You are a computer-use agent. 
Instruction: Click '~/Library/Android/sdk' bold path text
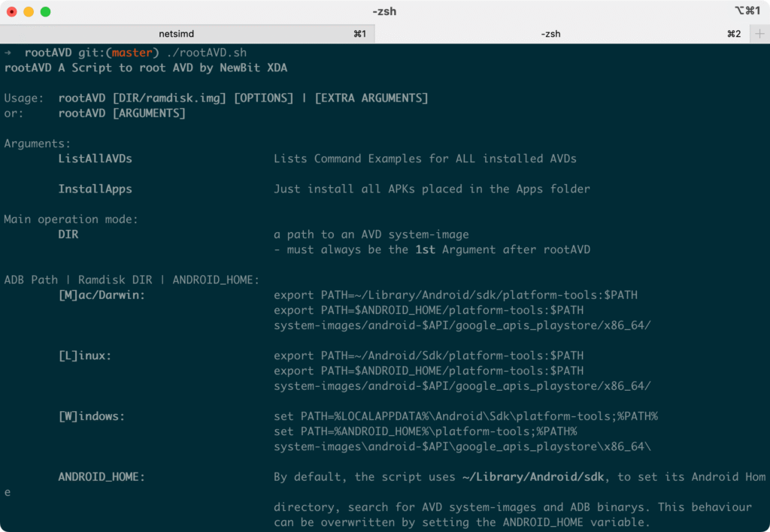(533, 476)
